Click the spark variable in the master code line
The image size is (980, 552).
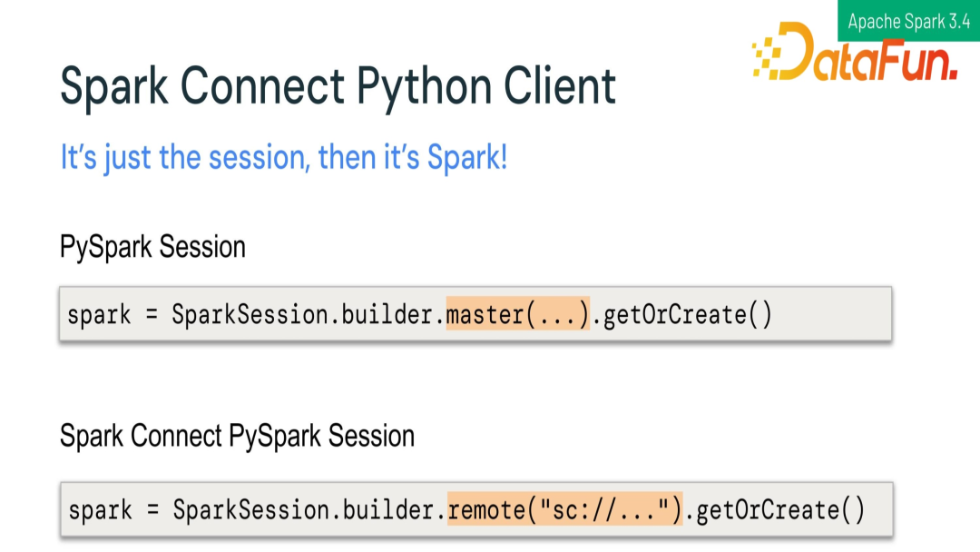click(99, 315)
